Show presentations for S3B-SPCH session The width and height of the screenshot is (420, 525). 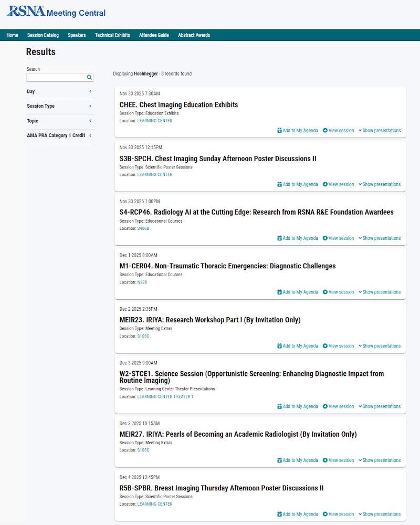coord(380,184)
